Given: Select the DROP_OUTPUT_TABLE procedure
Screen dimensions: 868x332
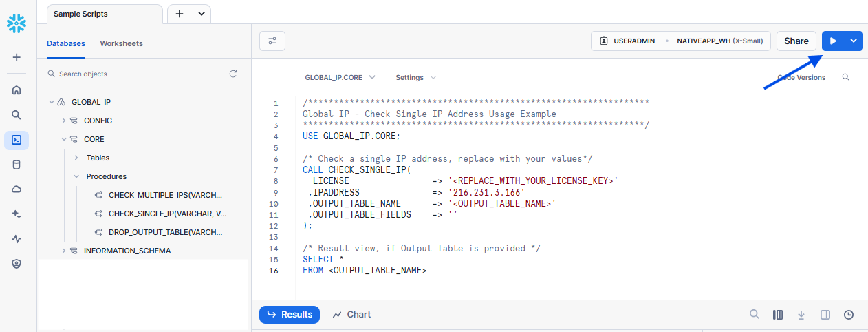Looking at the screenshot, I should point(165,232).
